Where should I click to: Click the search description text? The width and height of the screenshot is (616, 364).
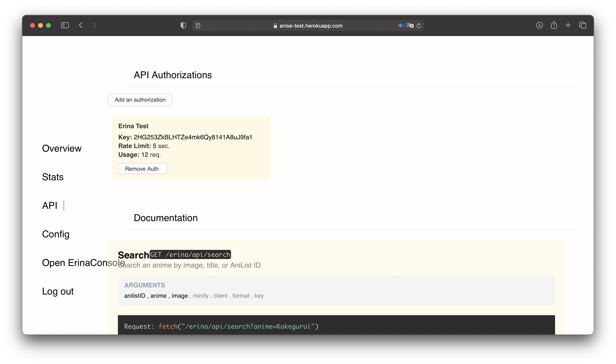click(189, 265)
